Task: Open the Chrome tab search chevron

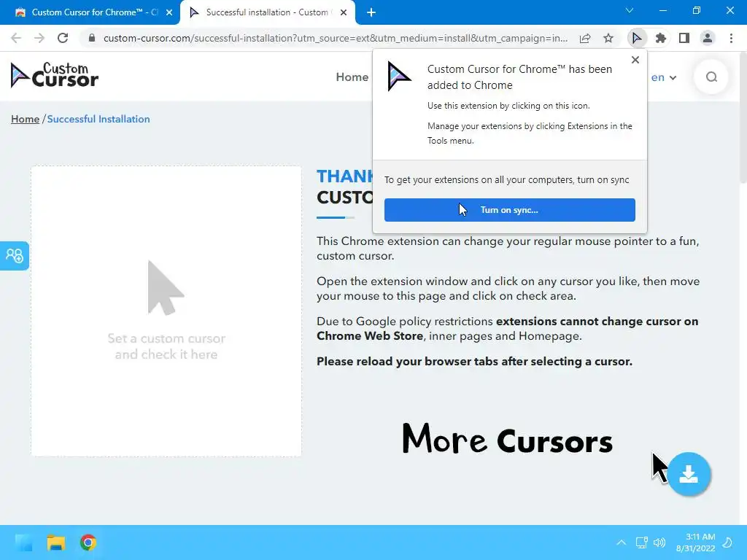Action: click(x=630, y=10)
